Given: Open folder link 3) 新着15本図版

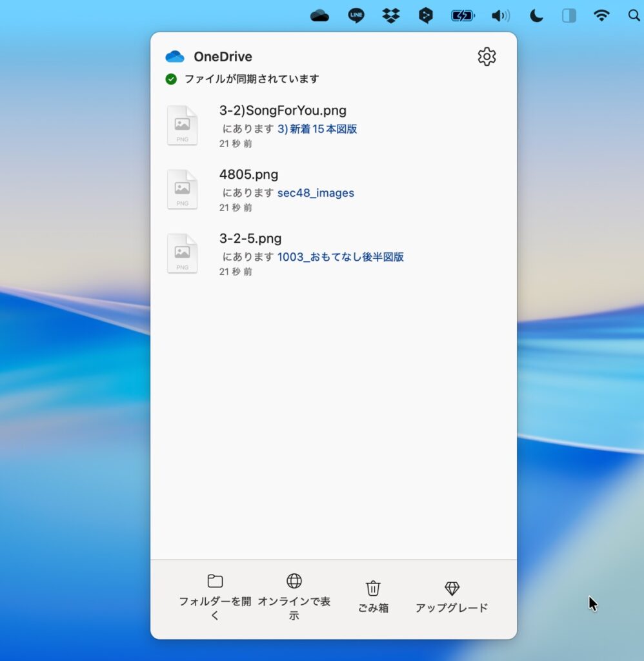Looking at the screenshot, I should (317, 129).
